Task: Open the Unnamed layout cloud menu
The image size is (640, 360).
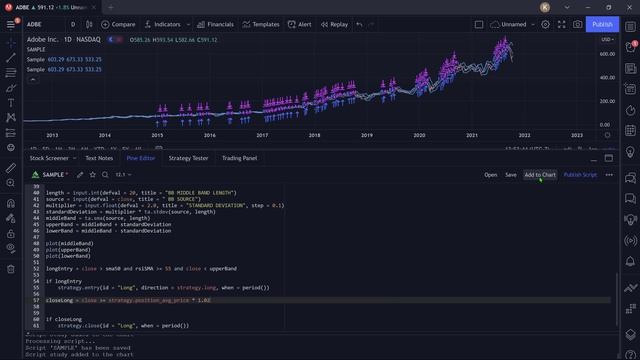Action: point(509,24)
